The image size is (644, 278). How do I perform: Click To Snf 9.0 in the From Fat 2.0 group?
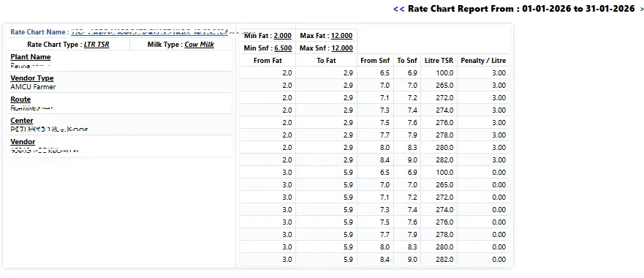(413, 160)
